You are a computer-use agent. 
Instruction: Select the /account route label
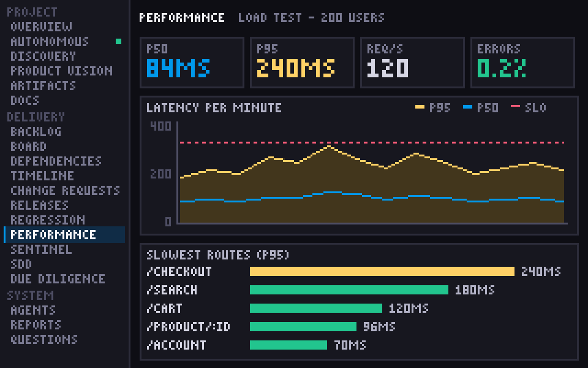pyautogui.click(x=176, y=345)
